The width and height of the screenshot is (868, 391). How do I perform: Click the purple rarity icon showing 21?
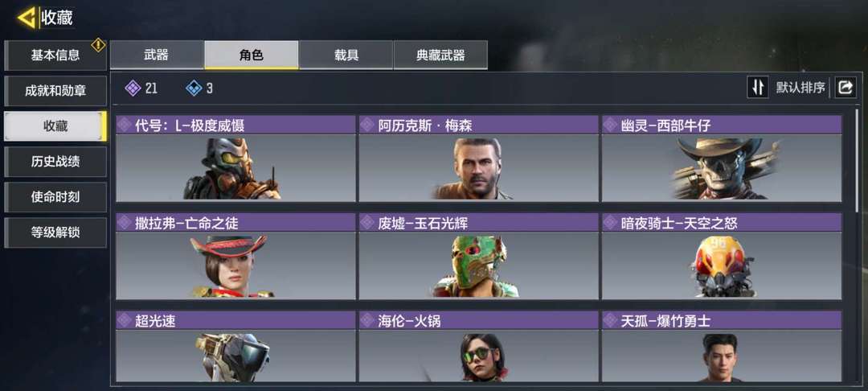pyautogui.click(x=133, y=88)
